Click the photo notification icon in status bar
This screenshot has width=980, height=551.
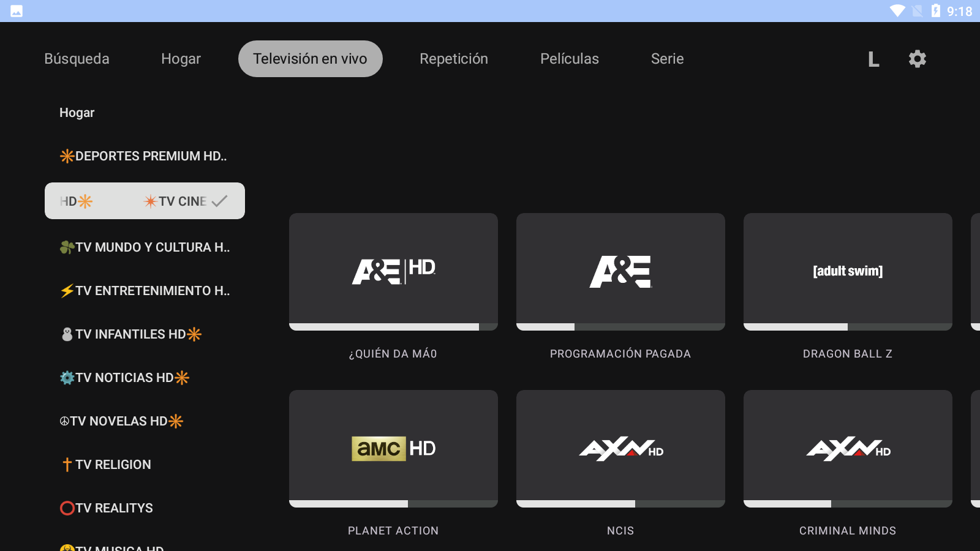(x=17, y=11)
